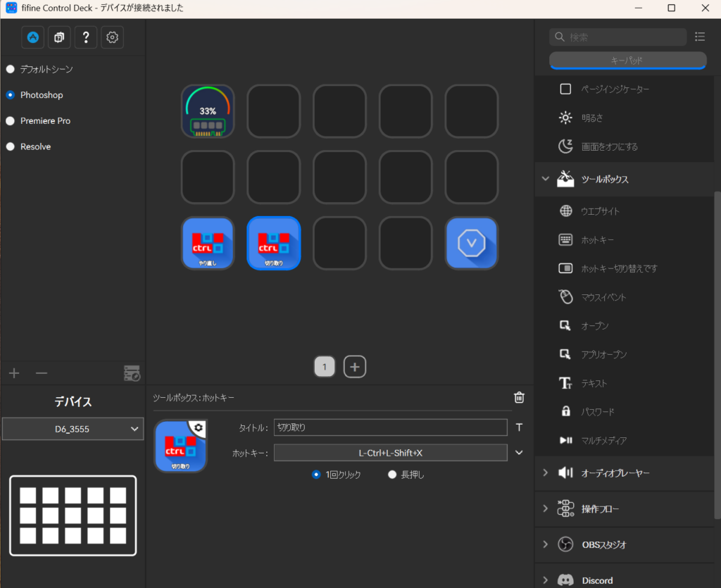Choose the 長押し long press option
Viewport: 721px width, 588px height.
click(393, 475)
